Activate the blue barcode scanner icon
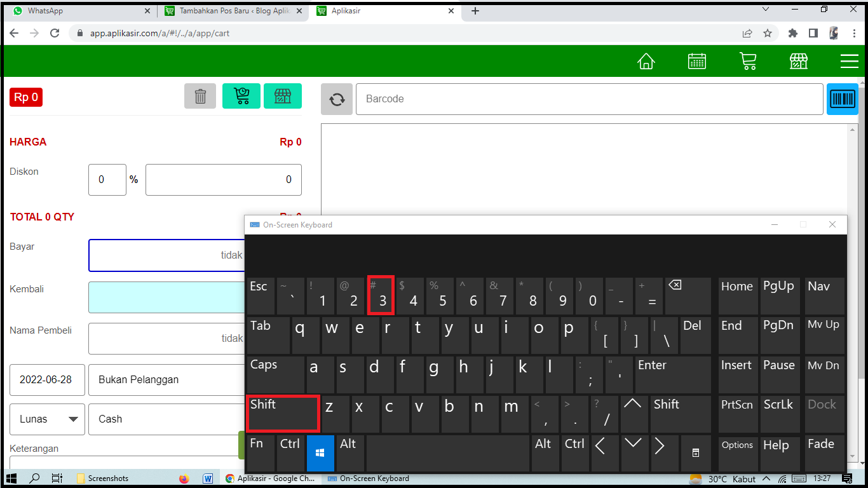The width and height of the screenshot is (868, 488). (x=842, y=98)
